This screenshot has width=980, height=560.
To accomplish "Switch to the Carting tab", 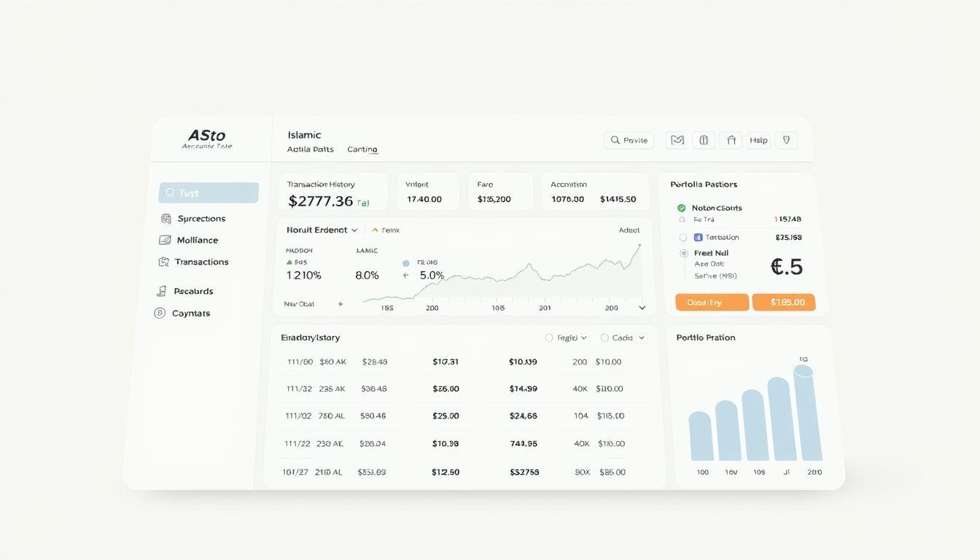I will [x=362, y=149].
